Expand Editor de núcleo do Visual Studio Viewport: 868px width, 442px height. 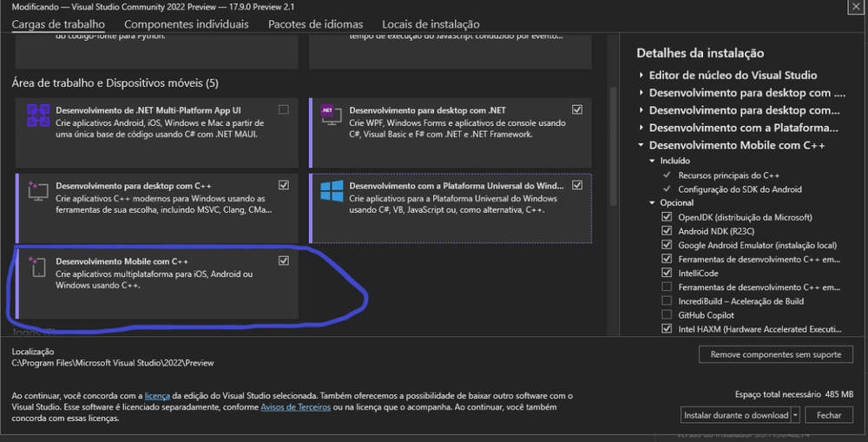[x=641, y=76]
